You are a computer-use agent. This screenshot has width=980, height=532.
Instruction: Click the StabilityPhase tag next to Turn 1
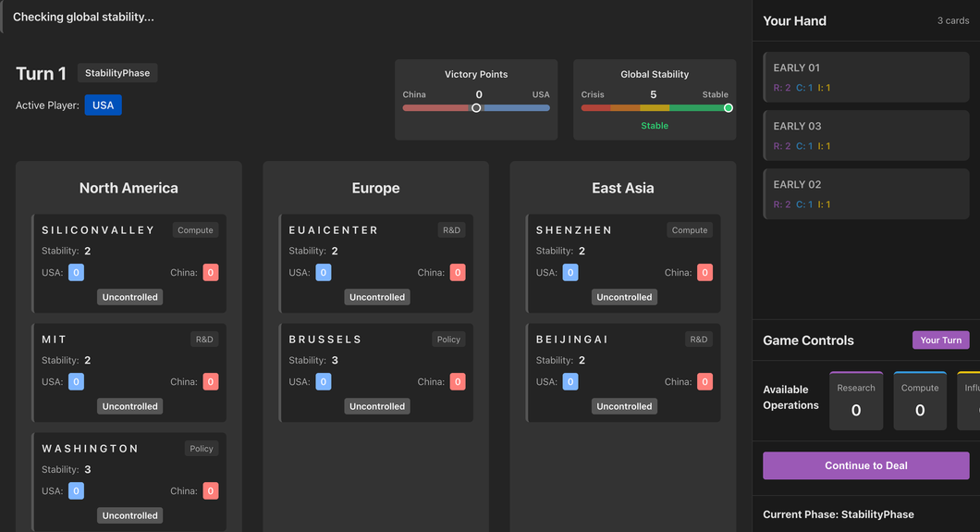coord(117,73)
